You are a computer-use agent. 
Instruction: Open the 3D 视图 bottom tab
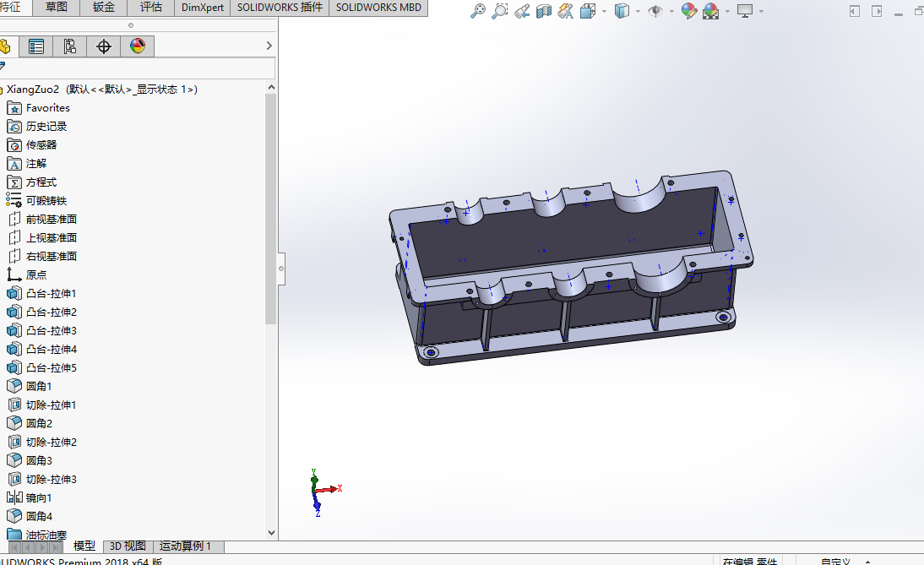point(128,546)
